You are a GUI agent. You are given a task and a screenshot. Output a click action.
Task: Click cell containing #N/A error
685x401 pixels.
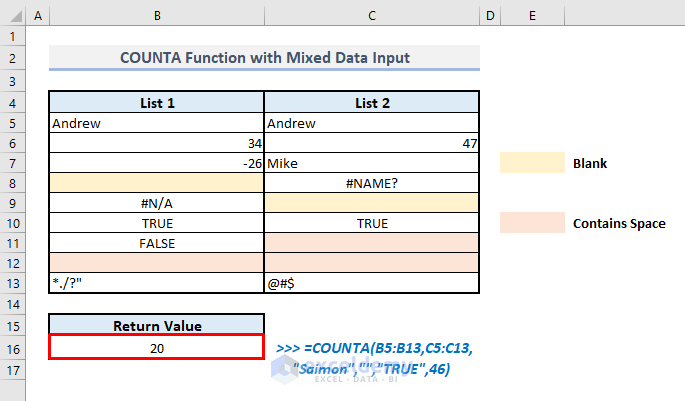click(x=157, y=203)
